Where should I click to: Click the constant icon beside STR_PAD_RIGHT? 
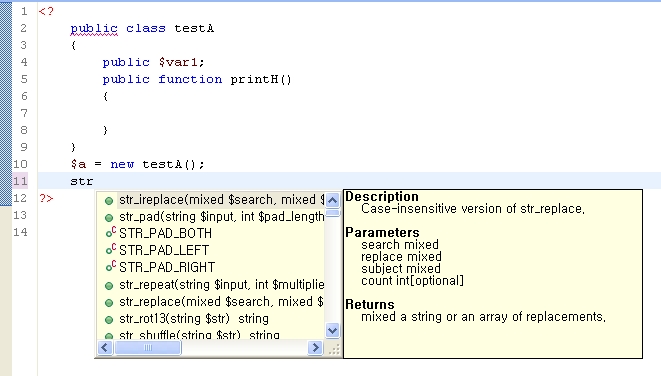click(x=110, y=266)
